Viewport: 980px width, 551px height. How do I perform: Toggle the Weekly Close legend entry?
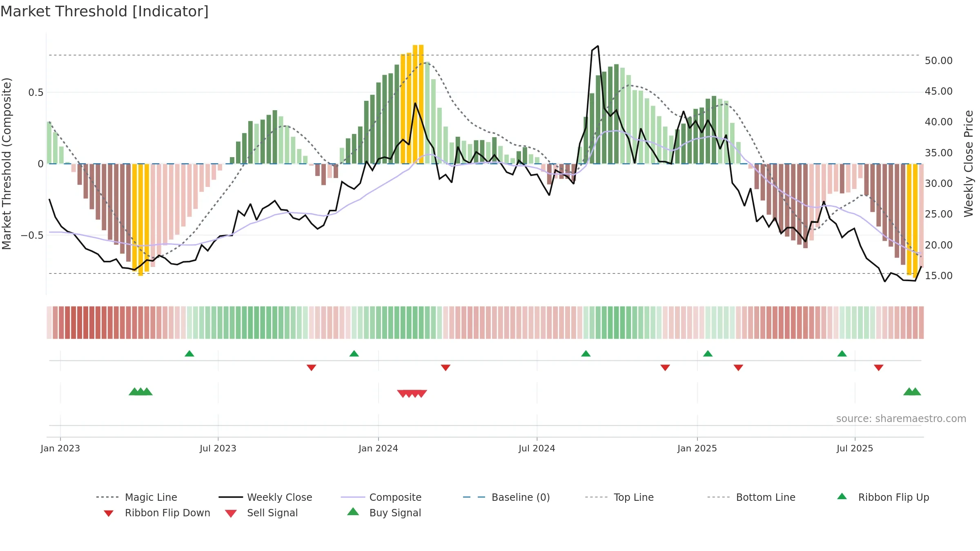point(265,497)
